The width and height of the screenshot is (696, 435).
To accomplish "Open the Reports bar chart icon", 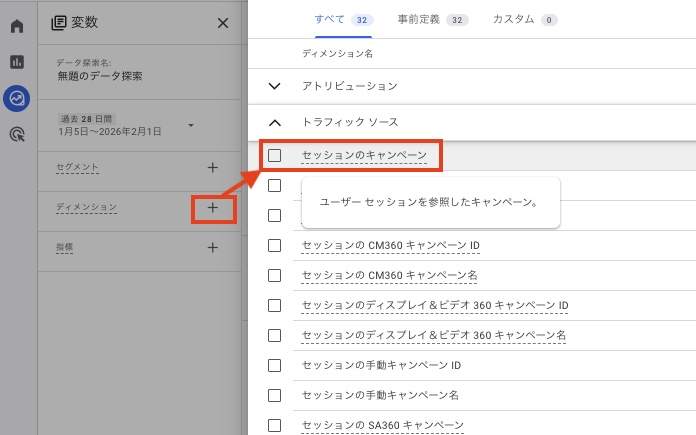I will 17,62.
